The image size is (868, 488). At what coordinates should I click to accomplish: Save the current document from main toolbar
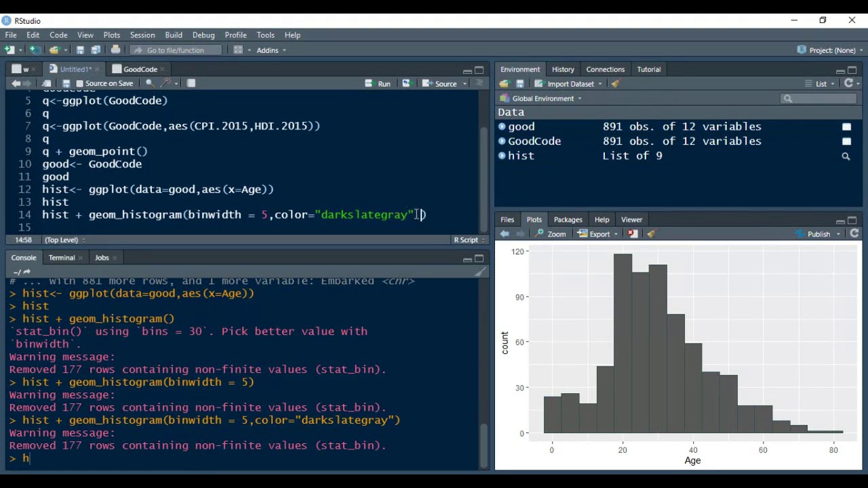[80, 50]
